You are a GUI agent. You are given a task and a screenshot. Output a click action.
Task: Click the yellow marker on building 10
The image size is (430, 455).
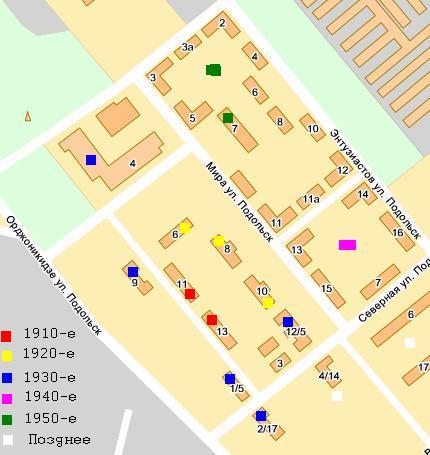click(268, 303)
